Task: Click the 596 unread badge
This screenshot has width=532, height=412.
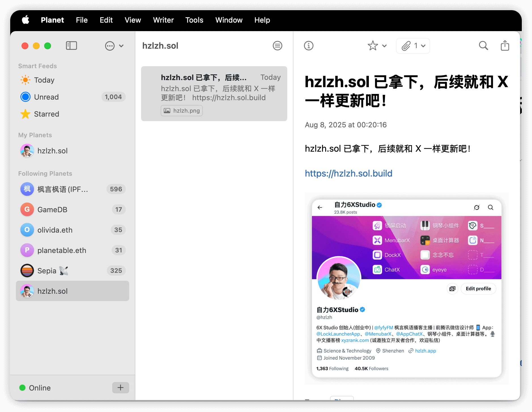Action: point(116,189)
